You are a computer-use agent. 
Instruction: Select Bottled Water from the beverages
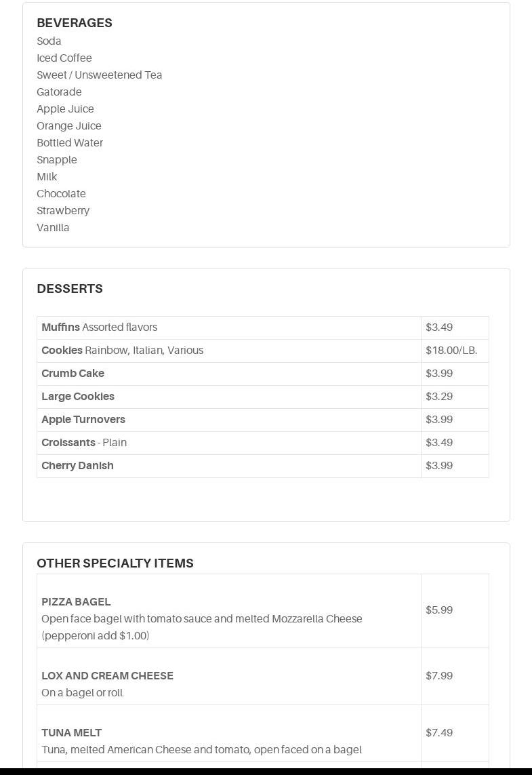click(x=70, y=143)
